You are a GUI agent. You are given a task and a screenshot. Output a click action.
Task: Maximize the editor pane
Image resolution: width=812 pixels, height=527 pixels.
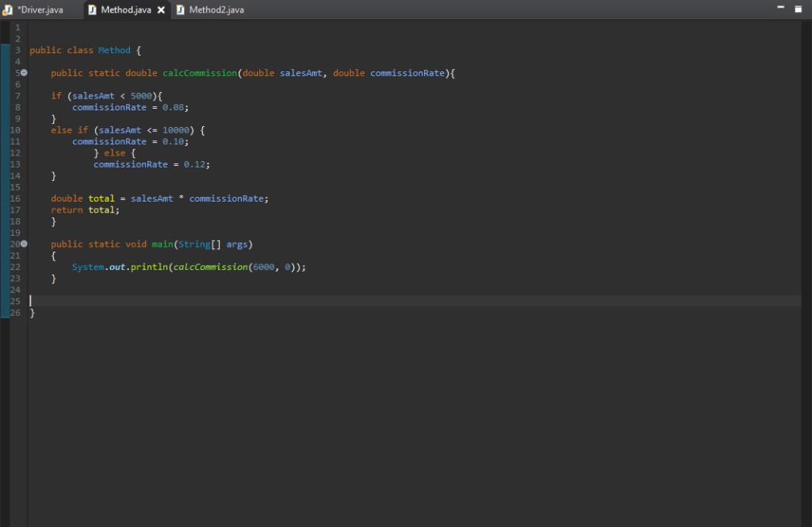(x=799, y=7)
